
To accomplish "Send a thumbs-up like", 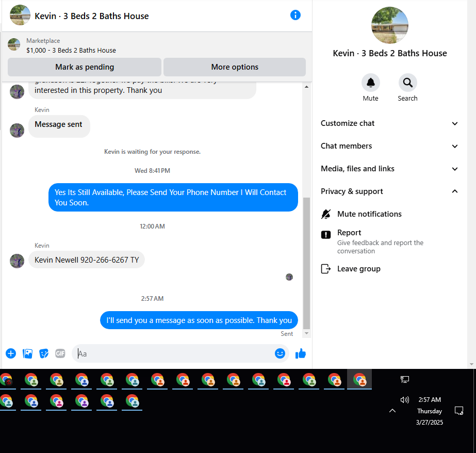I will tap(301, 353).
